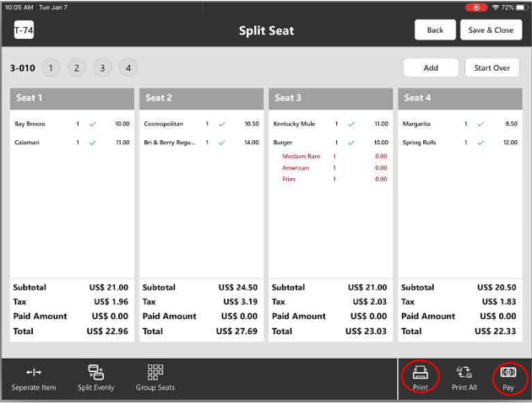Tap the Separate Item icon
This screenshot has width=532, height=405.
[34, 372]
